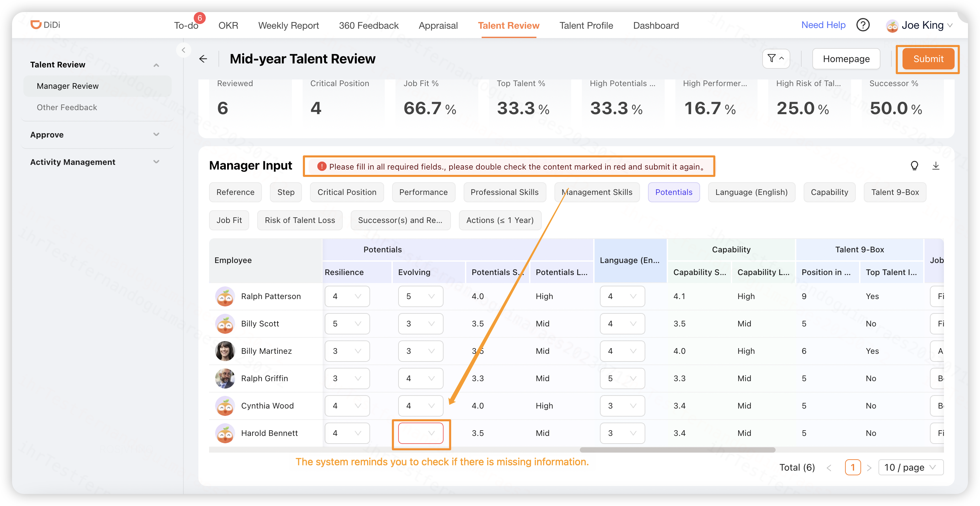
Task: Open Ralph Patterson's Resilience dropdown
Action: 347,296
